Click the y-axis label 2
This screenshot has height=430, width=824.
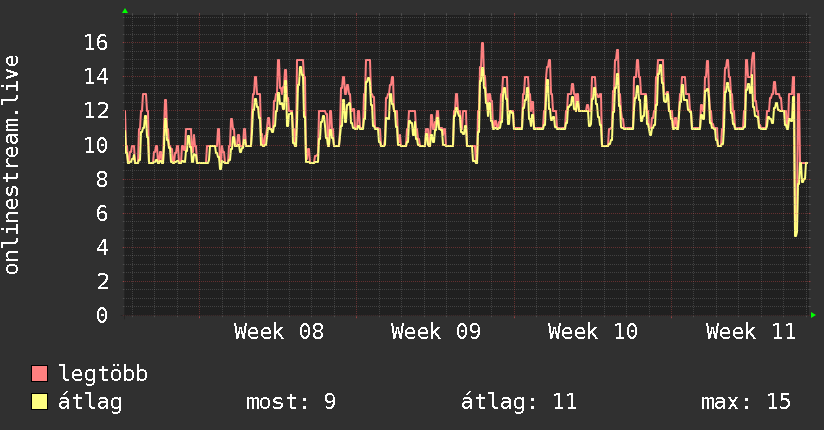(102, 281)
